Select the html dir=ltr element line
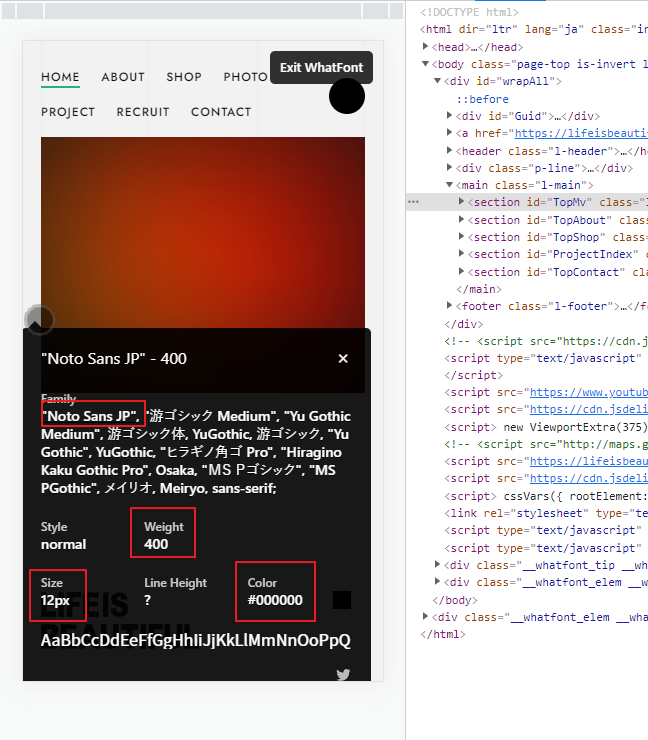This screenshot has height=740, width=648. 534,29
